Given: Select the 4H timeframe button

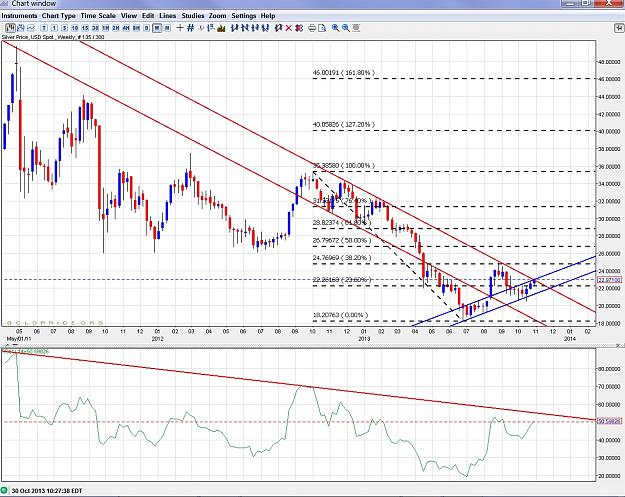Looking at the screenshot, I should [x=126, y=28].
